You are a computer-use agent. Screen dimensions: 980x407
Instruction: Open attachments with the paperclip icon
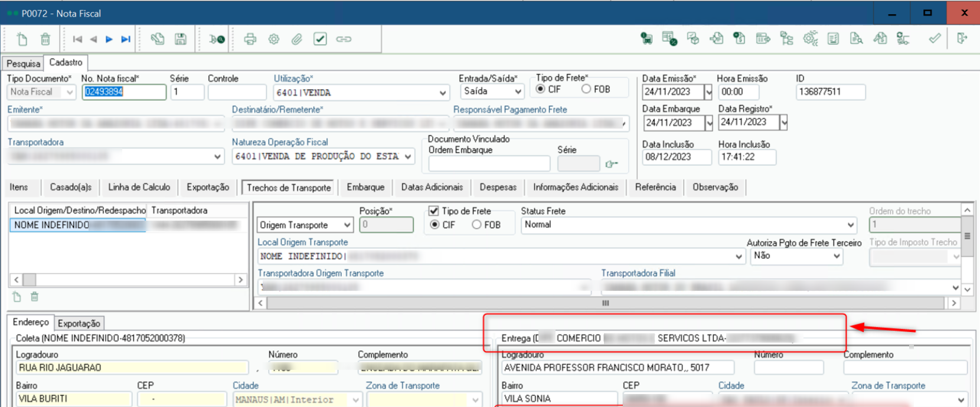click(x=297, y=40)
